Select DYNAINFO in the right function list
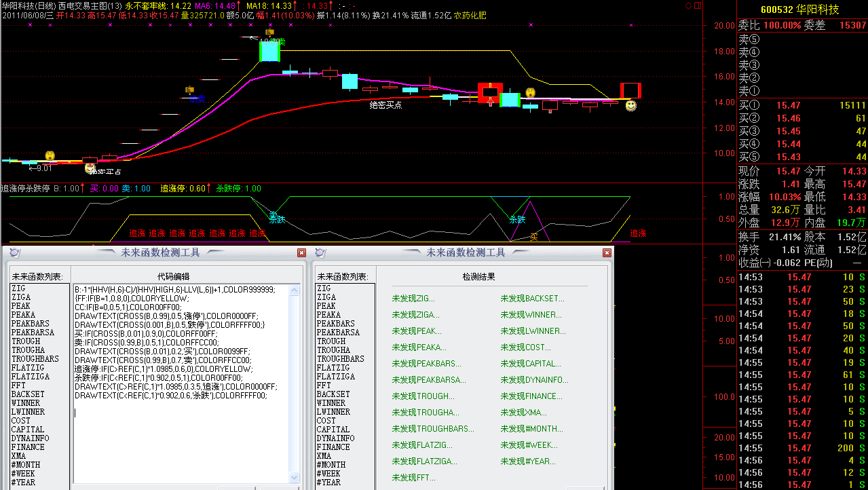868x490 pixels. pos(335,438)
